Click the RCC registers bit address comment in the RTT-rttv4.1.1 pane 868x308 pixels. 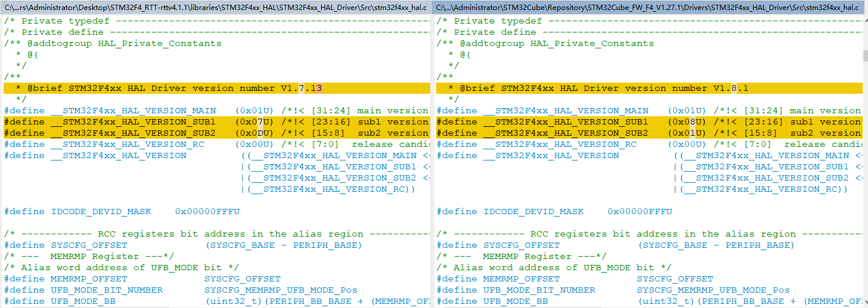click(216, 234)
